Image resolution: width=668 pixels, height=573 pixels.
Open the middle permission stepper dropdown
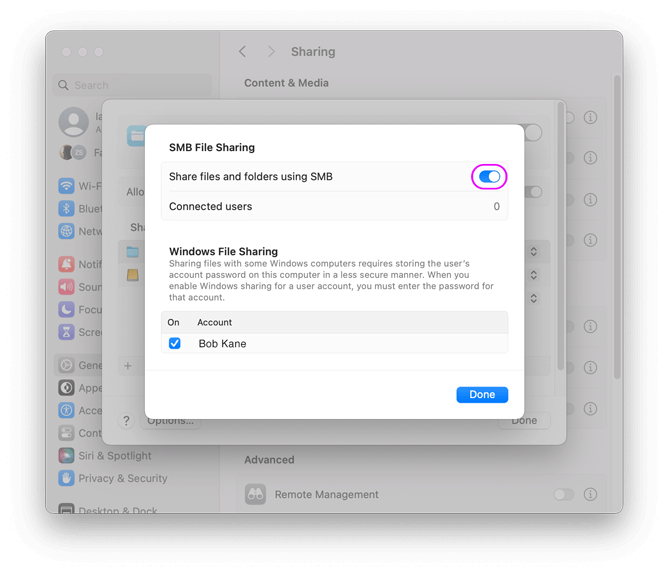click(x=534, y=275)
